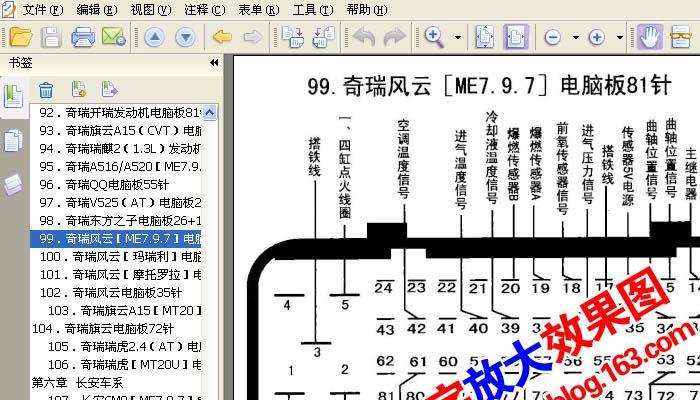The width and height of the screenshot is (700, 400).
Task: Fit the page height to the window
Action: (x=485, y=37)
